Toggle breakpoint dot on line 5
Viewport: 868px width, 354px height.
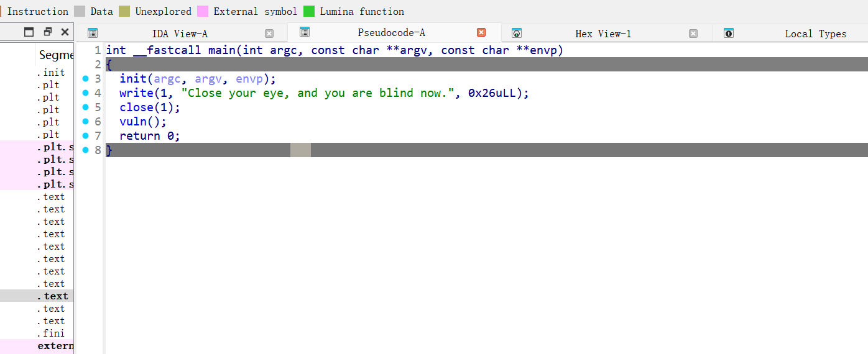tap(86, 107)
